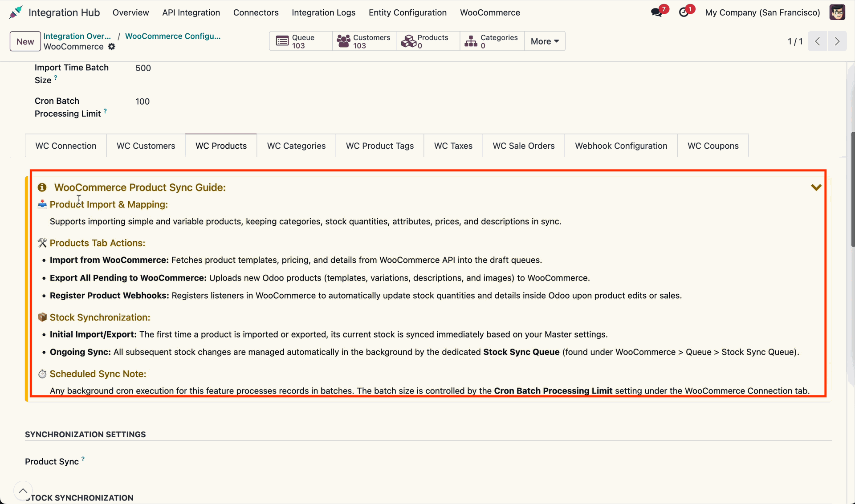Click the Import from WooCommerce bullet text
This screenshot has height=504, width=855.
[x=296, y=260]
